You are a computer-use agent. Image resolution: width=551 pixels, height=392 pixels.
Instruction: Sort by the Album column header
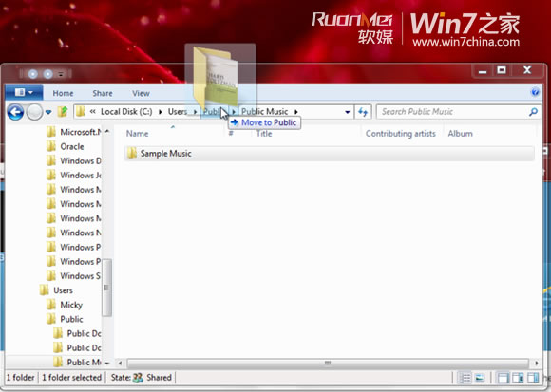[460, 134]
